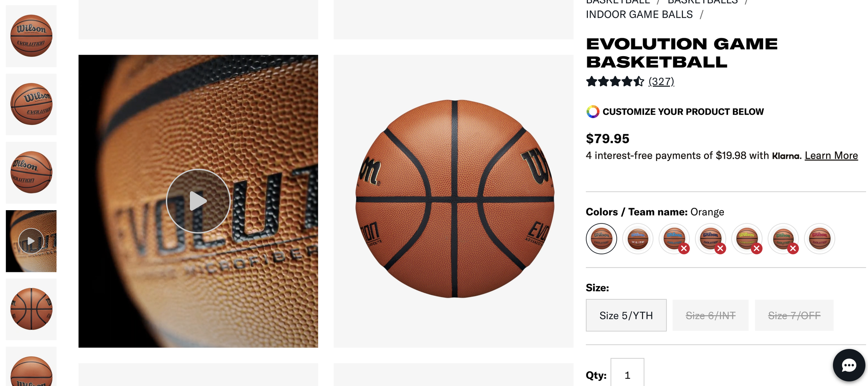Choose the Orange color swatch
868x386 pixels.
pos(601,239)
